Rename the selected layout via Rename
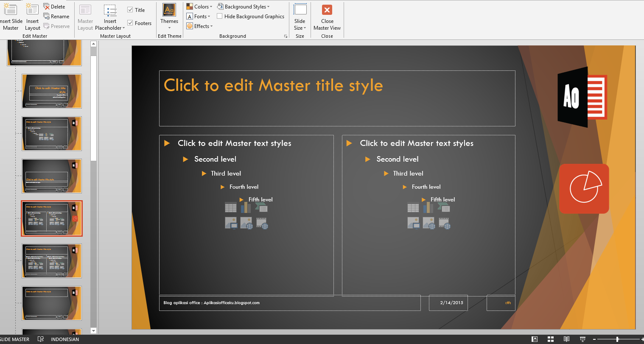This screenshot has height=344, width=644. (56, 17)
